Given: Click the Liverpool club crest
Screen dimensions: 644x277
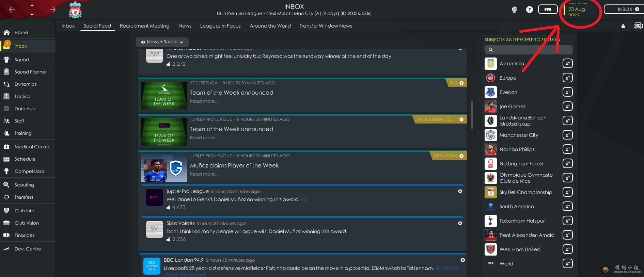Looking at the screenshot, I should point(75,10).
